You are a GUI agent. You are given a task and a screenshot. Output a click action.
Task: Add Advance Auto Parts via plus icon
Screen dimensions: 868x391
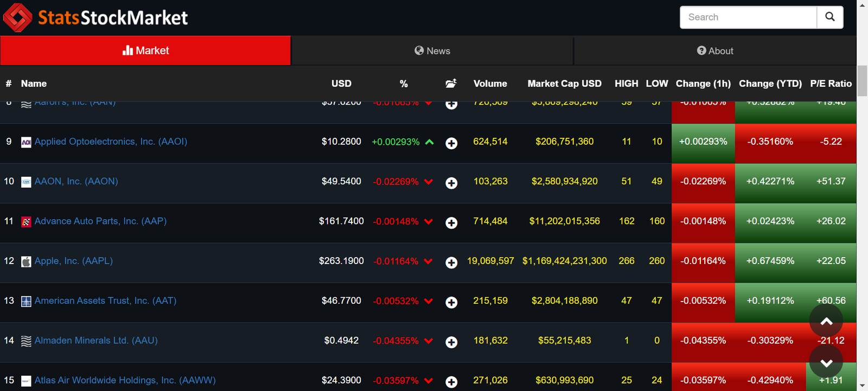451,223
